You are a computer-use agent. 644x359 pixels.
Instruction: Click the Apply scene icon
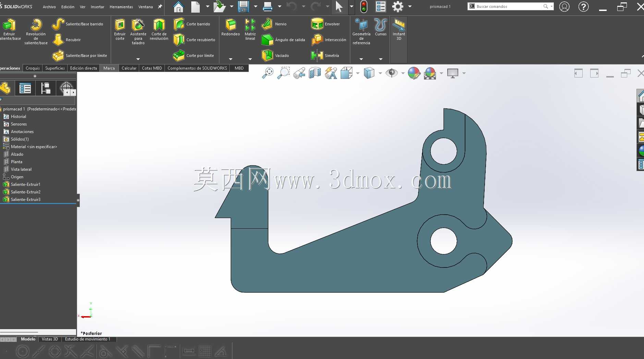point(430,73)
